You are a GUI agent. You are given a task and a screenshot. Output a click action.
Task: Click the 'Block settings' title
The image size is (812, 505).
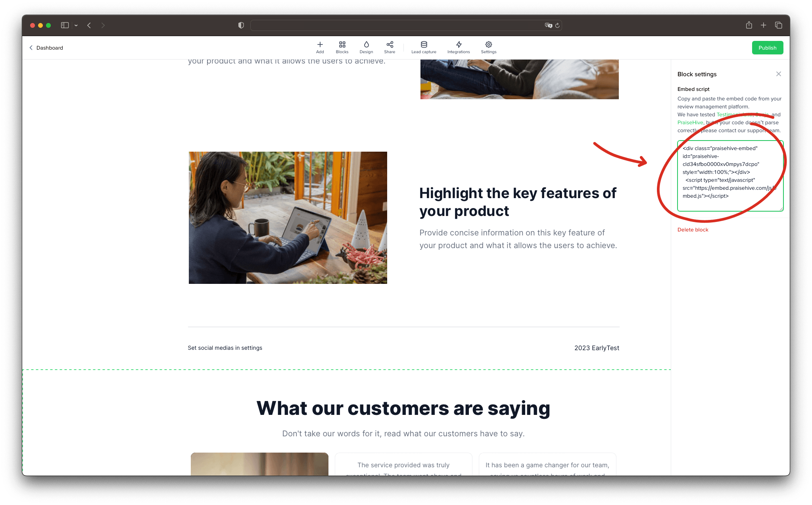tap(697, 74)
